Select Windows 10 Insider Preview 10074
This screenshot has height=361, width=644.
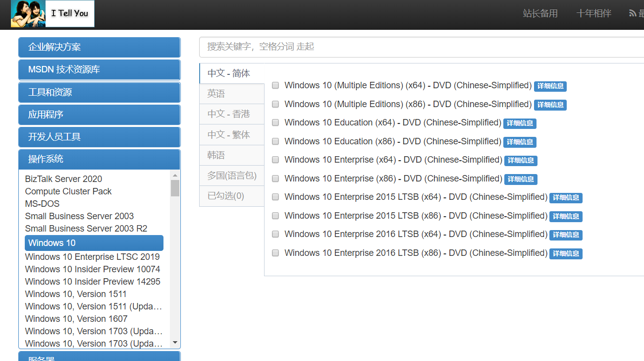click(x=93, y=269)
